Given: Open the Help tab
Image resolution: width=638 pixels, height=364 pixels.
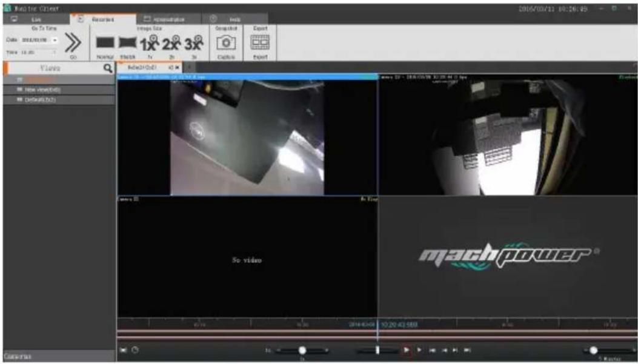Looking at the screenshot, I should point(234,19).
